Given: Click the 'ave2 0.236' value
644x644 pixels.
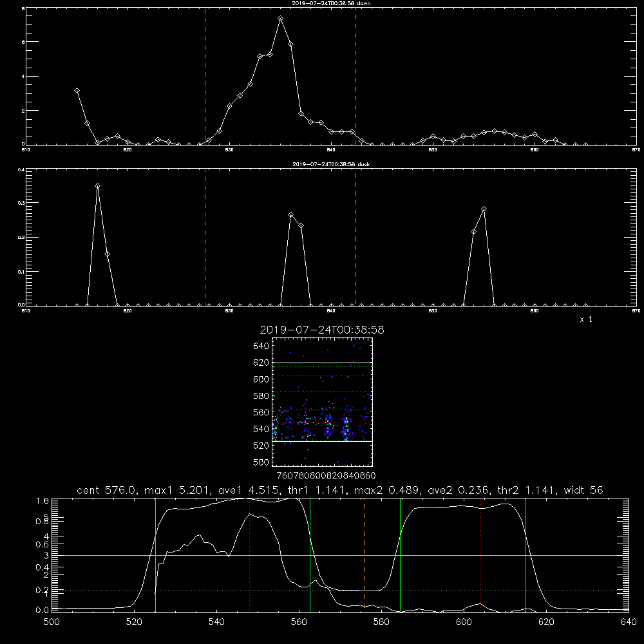Looking at the screenshot, I should pyautogui.click(x=458, y=490).
